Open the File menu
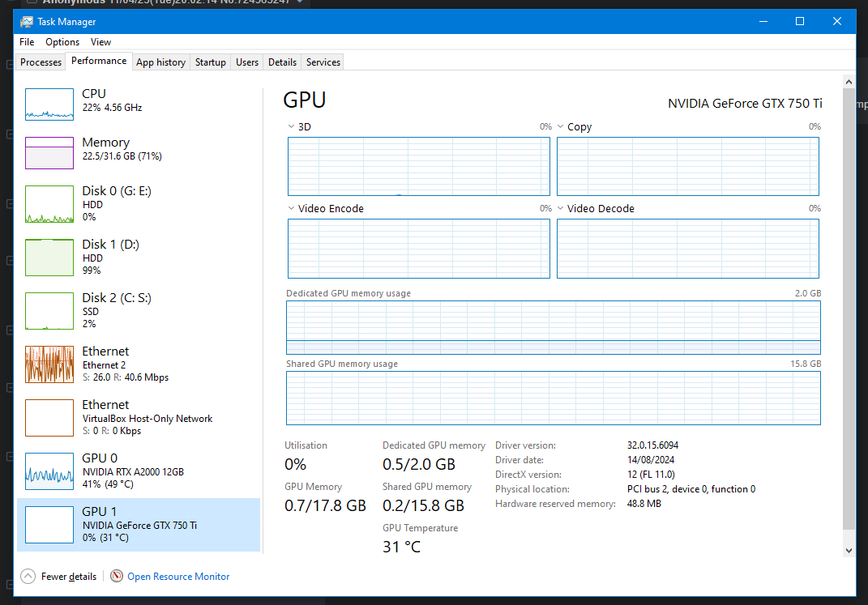 27,42
